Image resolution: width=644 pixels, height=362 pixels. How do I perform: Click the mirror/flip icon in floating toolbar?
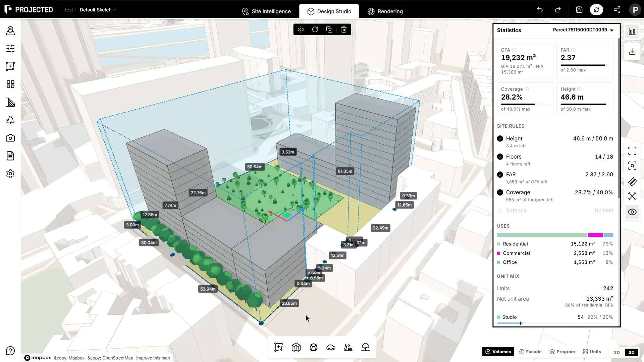pyautogui.click(x=301, y=29)
